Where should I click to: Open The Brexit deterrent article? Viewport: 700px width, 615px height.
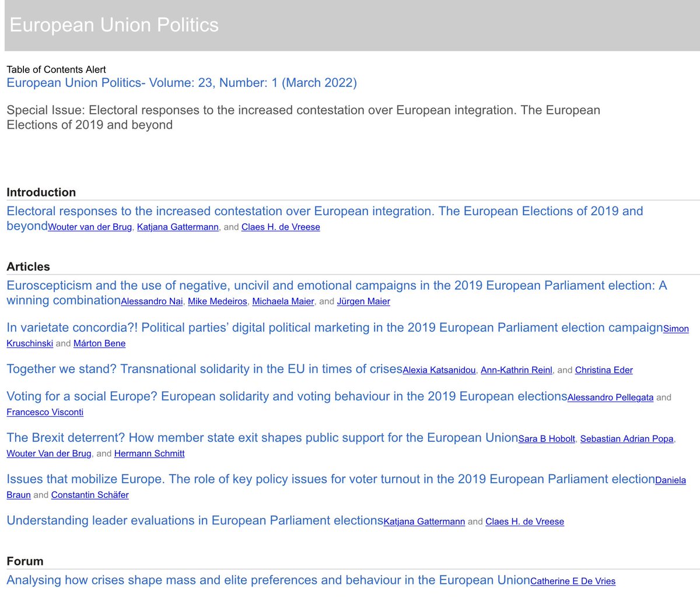coord(262,438)
